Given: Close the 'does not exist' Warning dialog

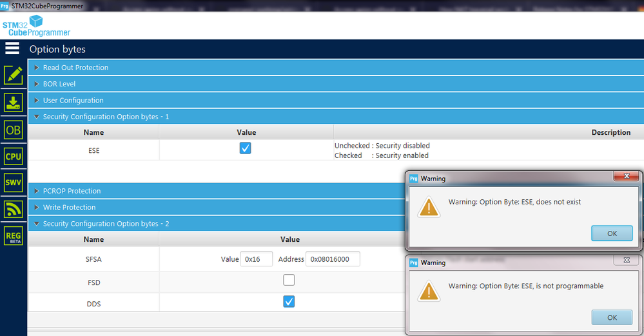Looking at the screenshot, I should (x=627, y=176).
